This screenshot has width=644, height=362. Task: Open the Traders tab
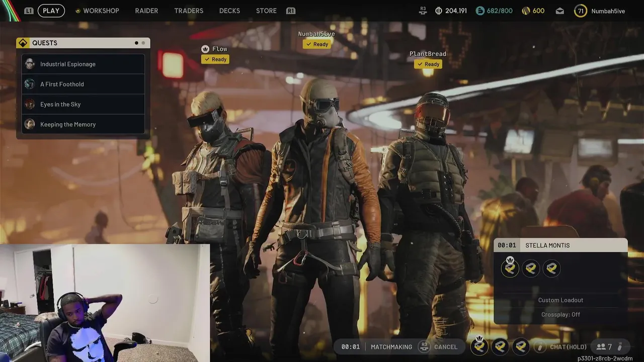[189, 11]
